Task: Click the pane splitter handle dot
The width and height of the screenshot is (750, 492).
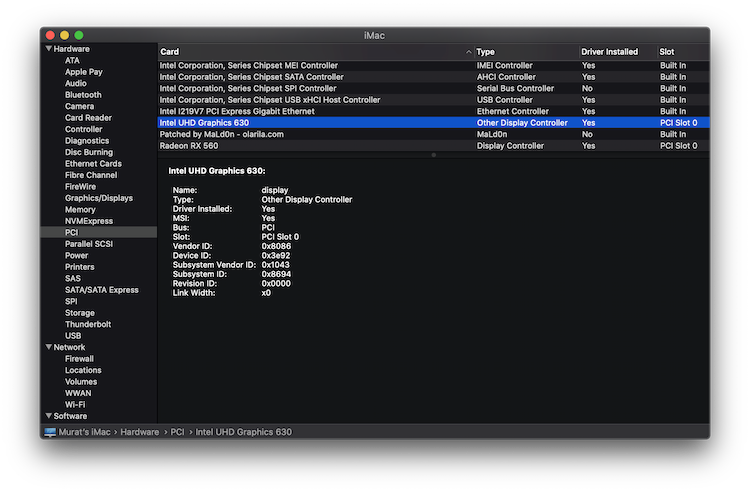Action: click(x=433, y=155)
